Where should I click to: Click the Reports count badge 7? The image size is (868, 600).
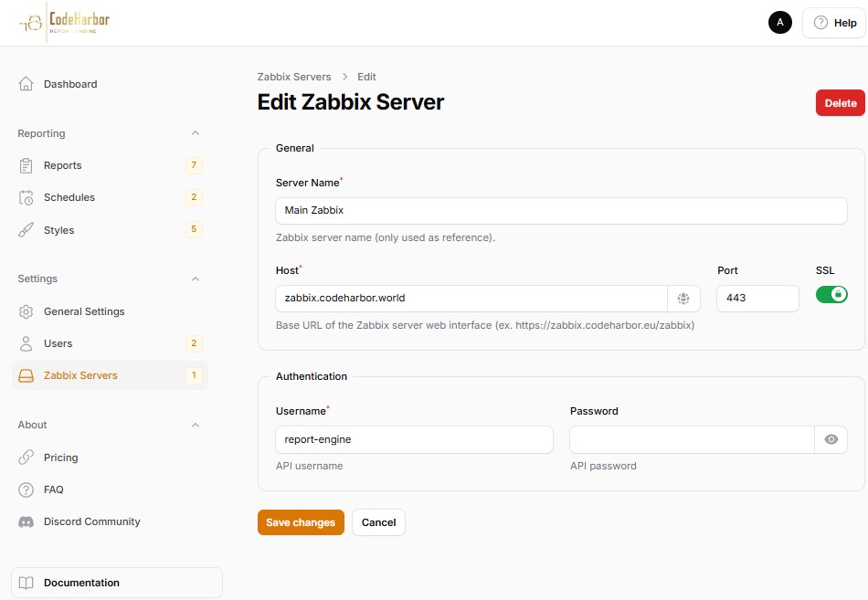pyautogui.click(x=194, y=165)
